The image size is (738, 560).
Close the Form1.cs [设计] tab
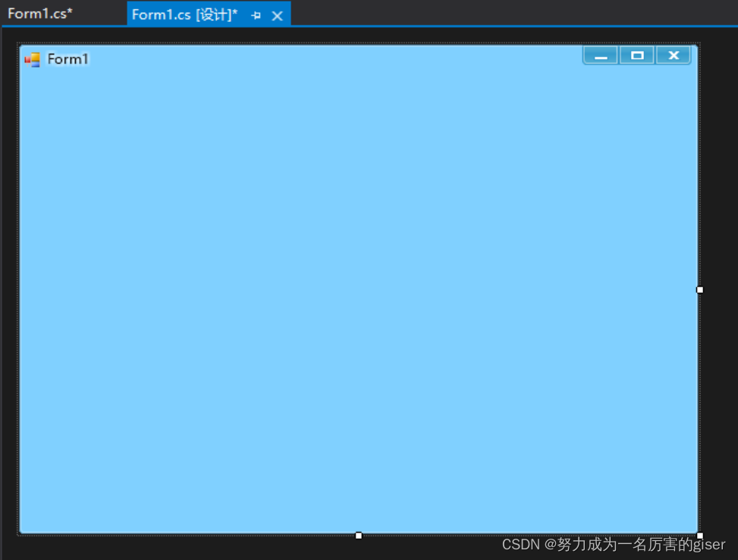click(277, 16)
